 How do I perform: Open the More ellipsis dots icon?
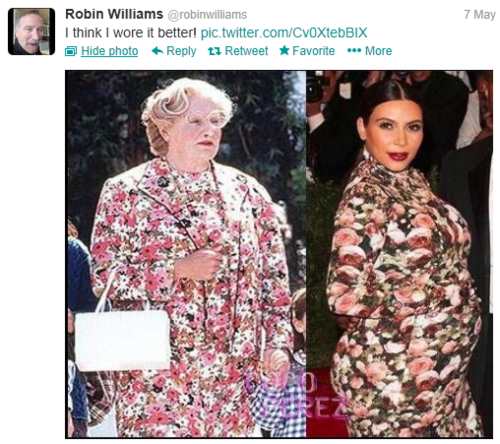(x=354, y=51)
